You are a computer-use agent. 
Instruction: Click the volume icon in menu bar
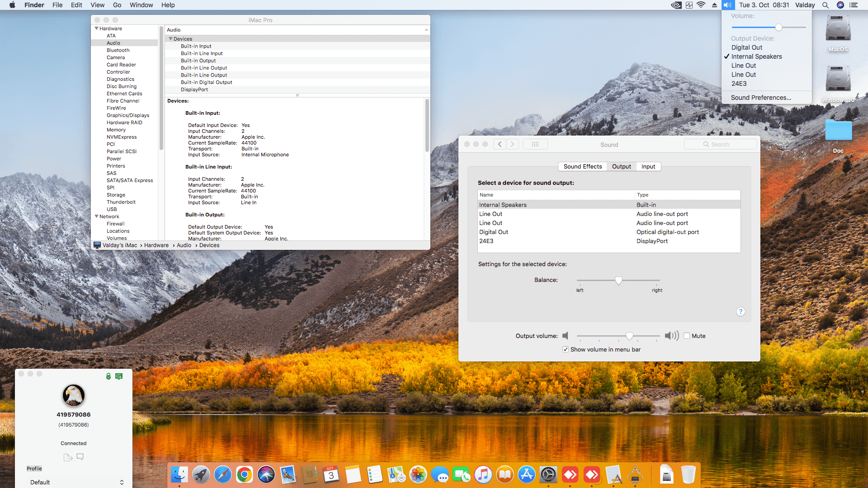point(727,5)
